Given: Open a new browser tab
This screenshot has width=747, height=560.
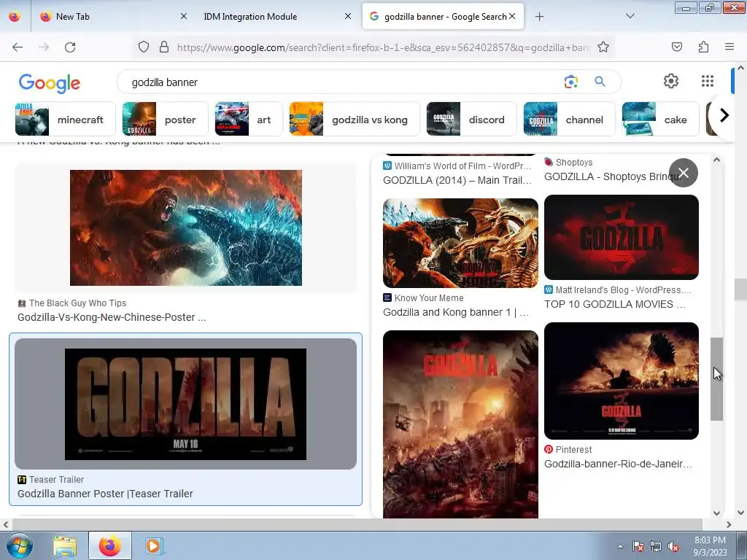Looking at the screenshot, I should [539, 17].
